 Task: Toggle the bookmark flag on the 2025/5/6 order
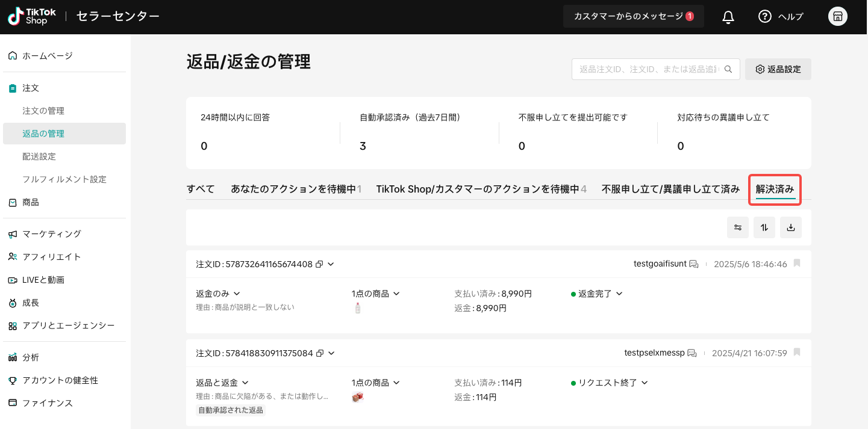796,264
